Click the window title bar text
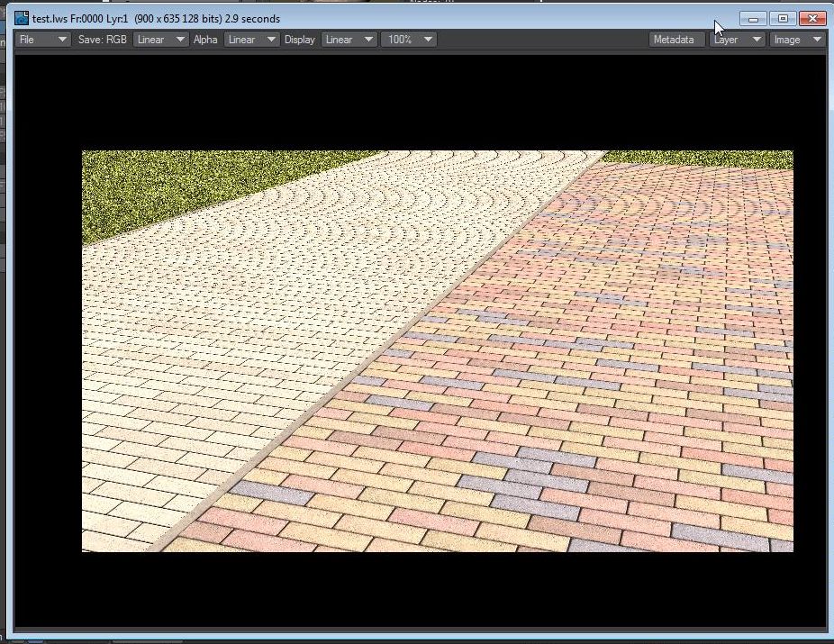834x644 pixels. click(x=156, y=18)
